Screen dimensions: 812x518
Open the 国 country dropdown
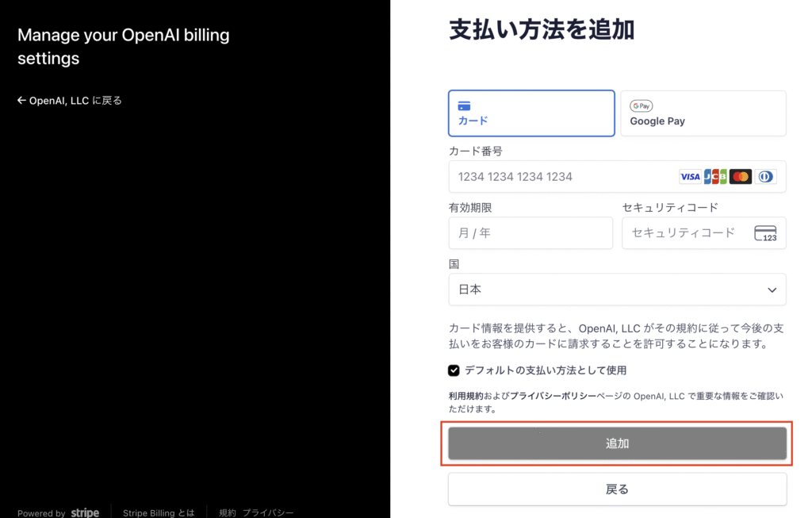617,290
